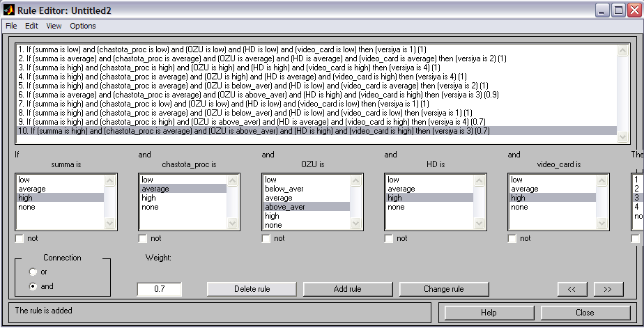This screenshot has height=328, width=644.
Task: Select 'above_aver' in OZU list
Action: [x=307, y=207]
